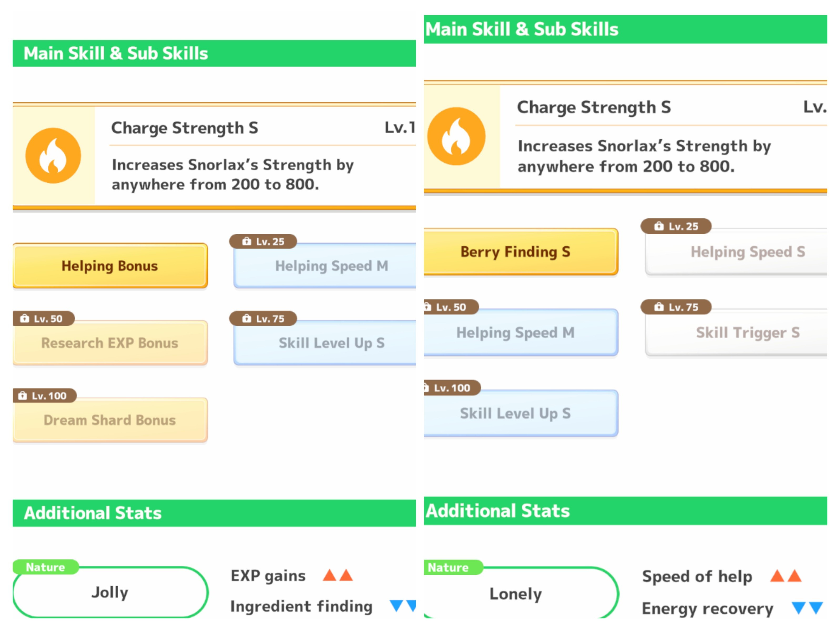
Task: Tap the right Additional Stats header
Action: (625, 511)
